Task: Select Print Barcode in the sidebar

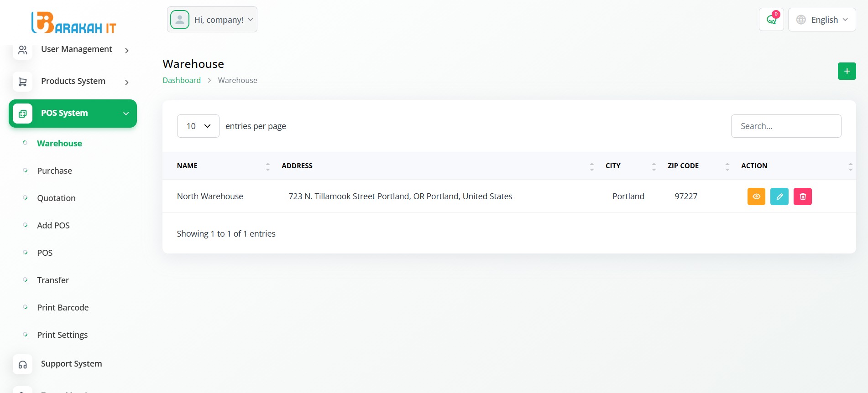Action: tap(63, 308)
